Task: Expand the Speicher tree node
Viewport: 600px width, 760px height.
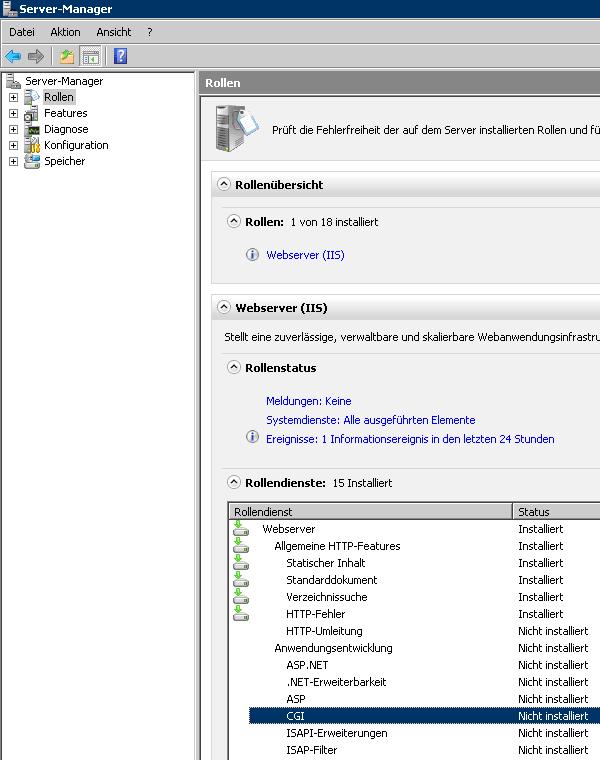Action: coord(13,161)
